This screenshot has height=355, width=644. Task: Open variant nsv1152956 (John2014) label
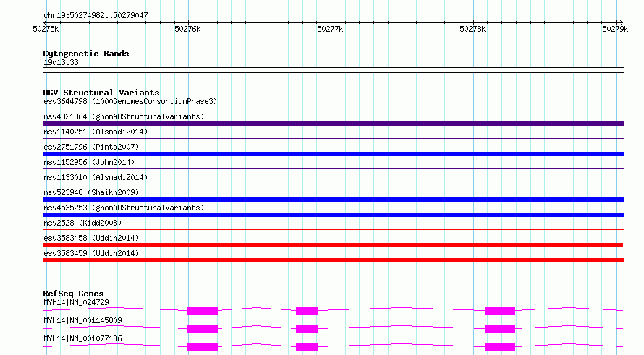tap(89, 162)
